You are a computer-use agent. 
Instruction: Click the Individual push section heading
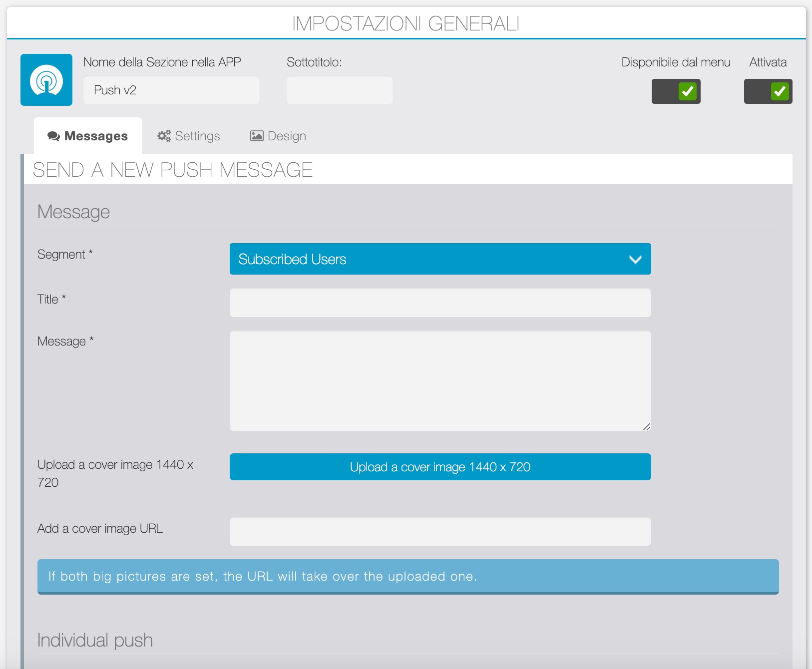pyautogui.click(x=95, y=640)
